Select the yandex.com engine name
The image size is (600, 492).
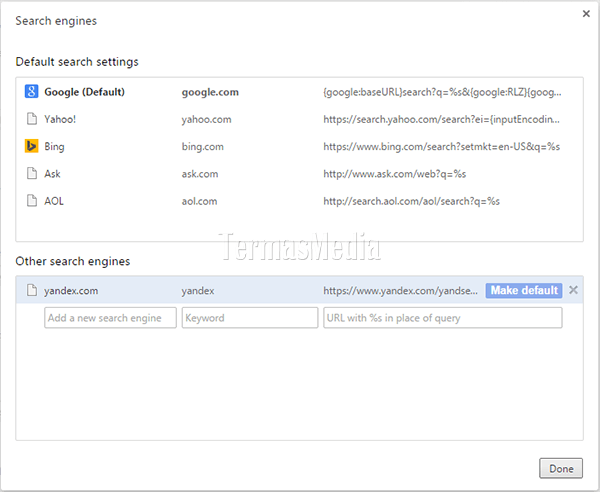click(x=71, y=291)
